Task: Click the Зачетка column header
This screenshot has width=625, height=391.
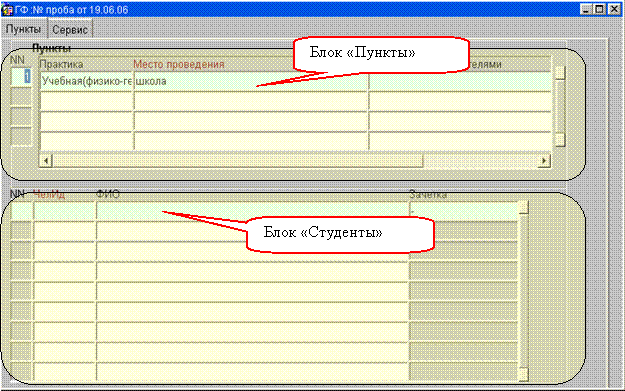Action: 428,195
